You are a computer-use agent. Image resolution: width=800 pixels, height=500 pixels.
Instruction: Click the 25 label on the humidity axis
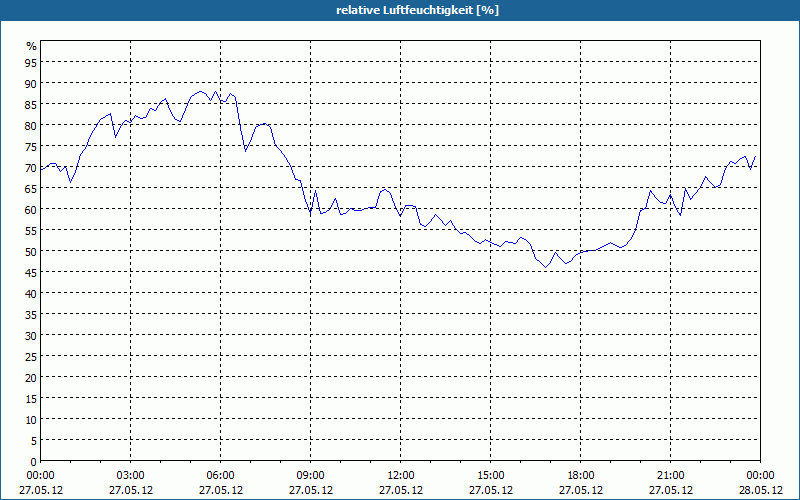point(31,356)
